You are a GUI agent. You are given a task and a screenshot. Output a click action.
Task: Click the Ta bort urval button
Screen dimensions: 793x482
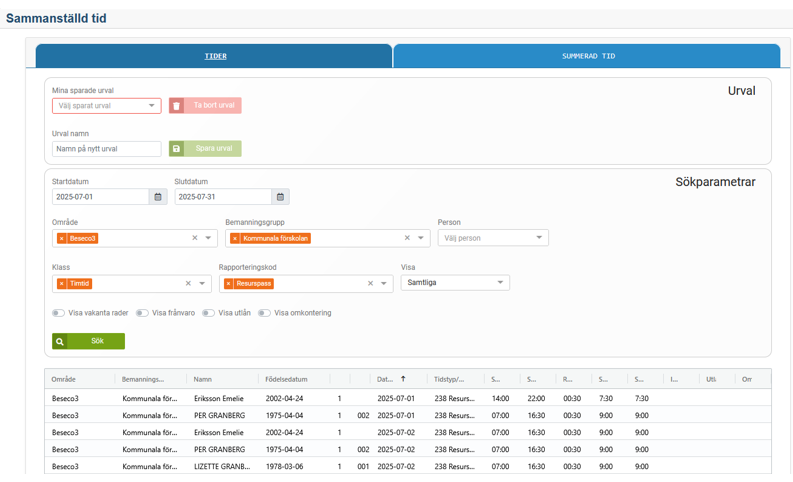[x=205, y=106]
